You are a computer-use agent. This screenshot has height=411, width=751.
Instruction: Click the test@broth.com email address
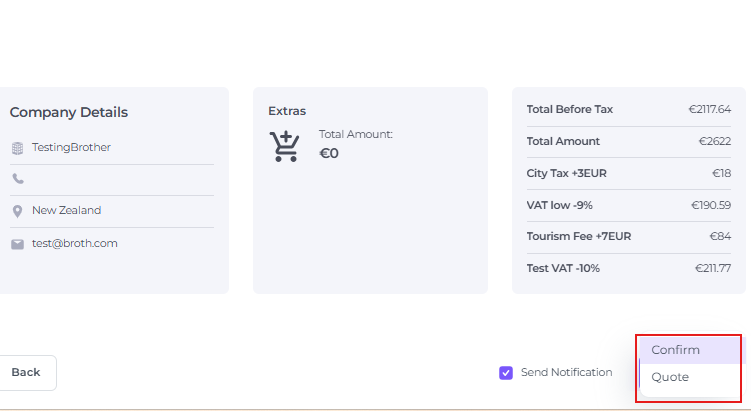[74, 243]
